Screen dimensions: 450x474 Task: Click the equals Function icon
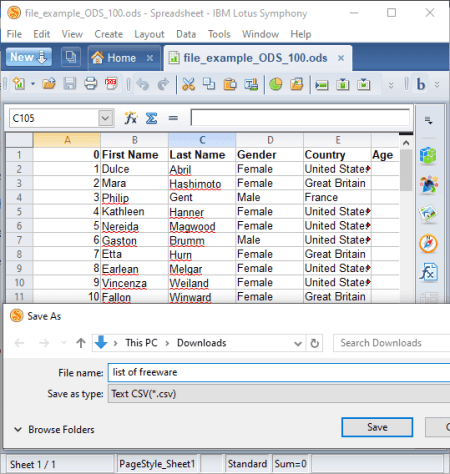[173, 118]
